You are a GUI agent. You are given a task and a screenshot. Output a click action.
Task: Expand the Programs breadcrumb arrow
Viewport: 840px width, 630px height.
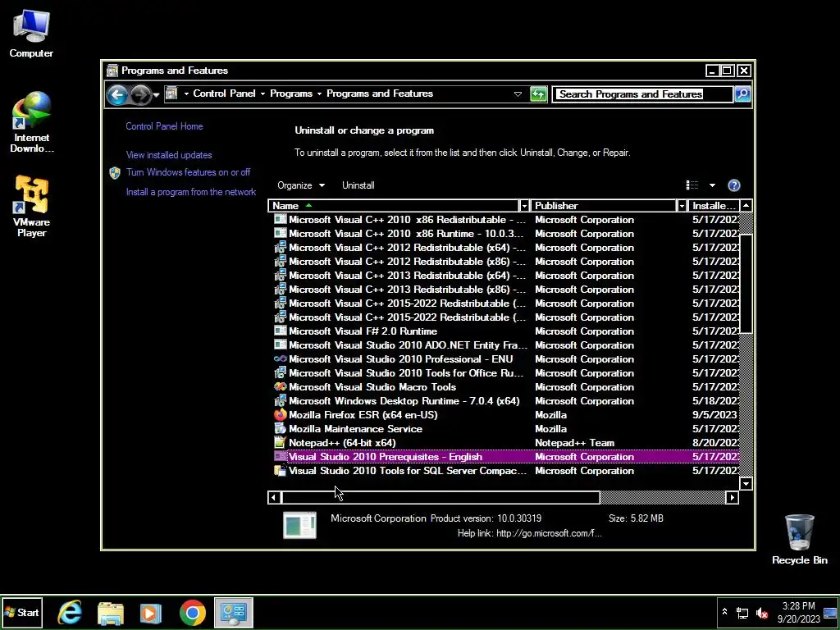tap(319, 94)
